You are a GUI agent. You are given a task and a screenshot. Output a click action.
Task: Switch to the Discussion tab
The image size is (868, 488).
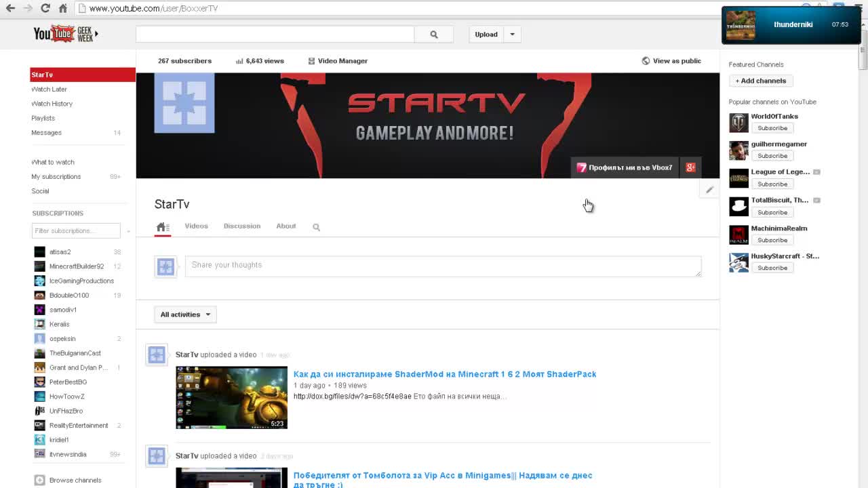coord(242,226)
